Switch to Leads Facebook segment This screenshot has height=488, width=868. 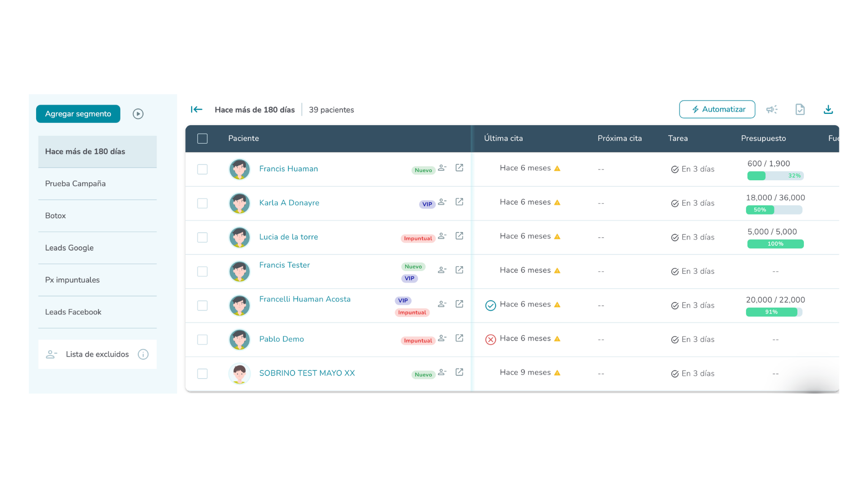coord(73,312)
